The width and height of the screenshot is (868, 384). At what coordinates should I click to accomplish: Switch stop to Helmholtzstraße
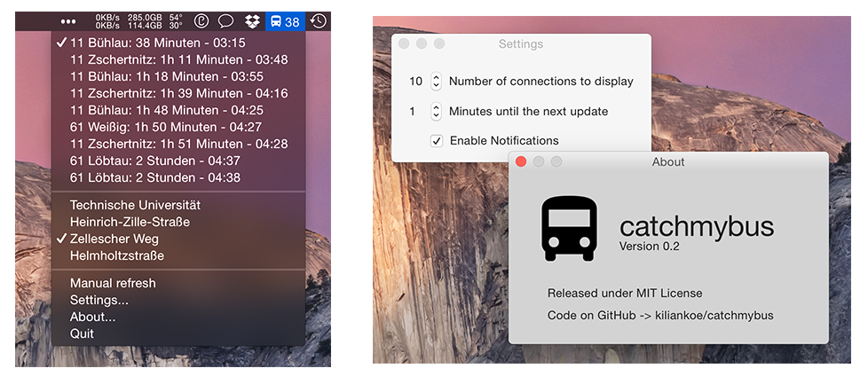point(178,255)
